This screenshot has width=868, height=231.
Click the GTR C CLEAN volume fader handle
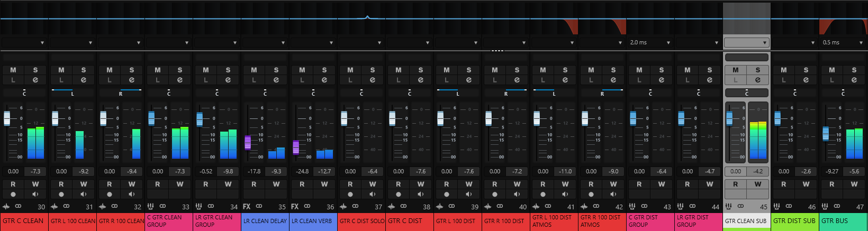pos(7,118)
